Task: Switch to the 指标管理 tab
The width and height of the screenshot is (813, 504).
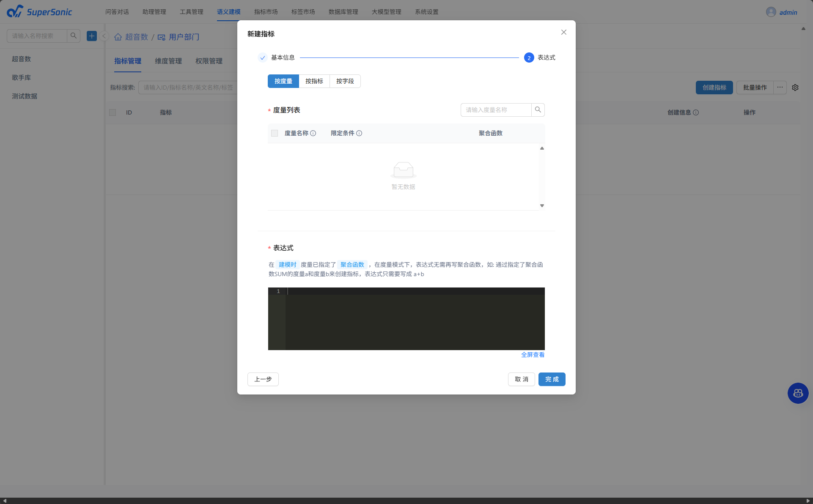Action: click(x=128, y=61)
